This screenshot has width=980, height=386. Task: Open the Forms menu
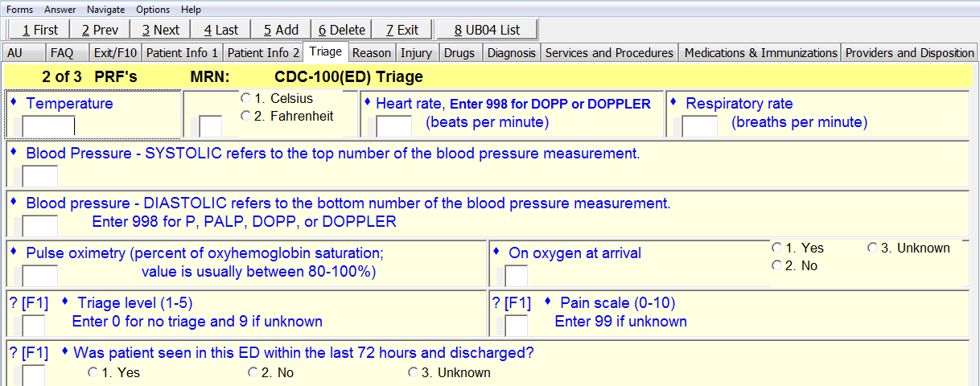pos(20,10)
